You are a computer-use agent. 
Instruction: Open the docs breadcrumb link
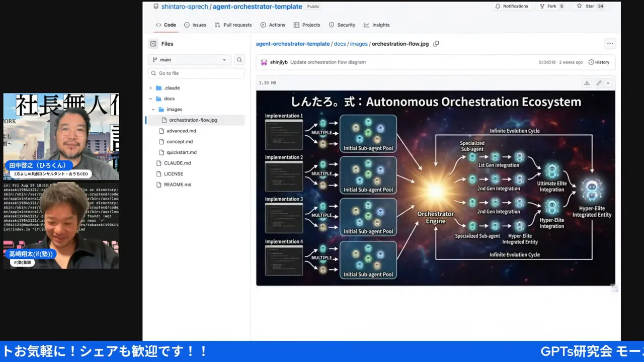pyautogui.click(x=340, y=44)
